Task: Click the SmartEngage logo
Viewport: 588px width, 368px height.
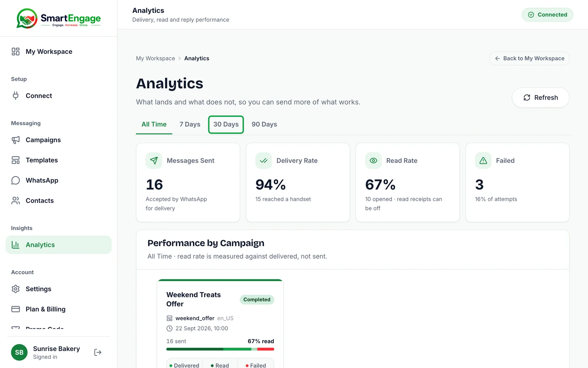Action: pos(59,18)
